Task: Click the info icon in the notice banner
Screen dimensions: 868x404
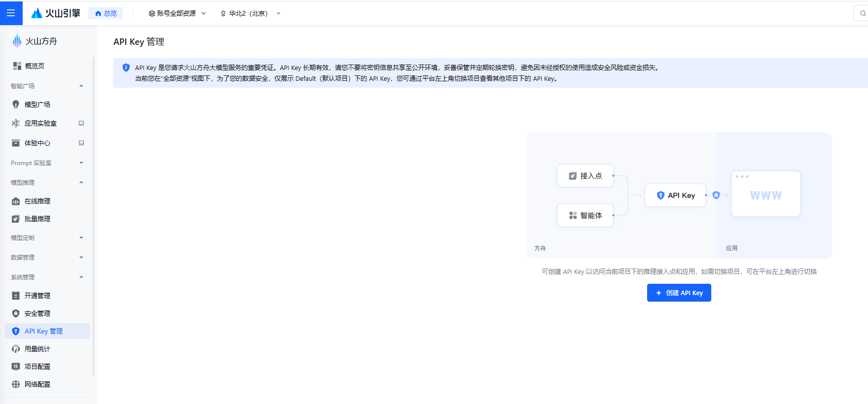Action: pos(126,67)
